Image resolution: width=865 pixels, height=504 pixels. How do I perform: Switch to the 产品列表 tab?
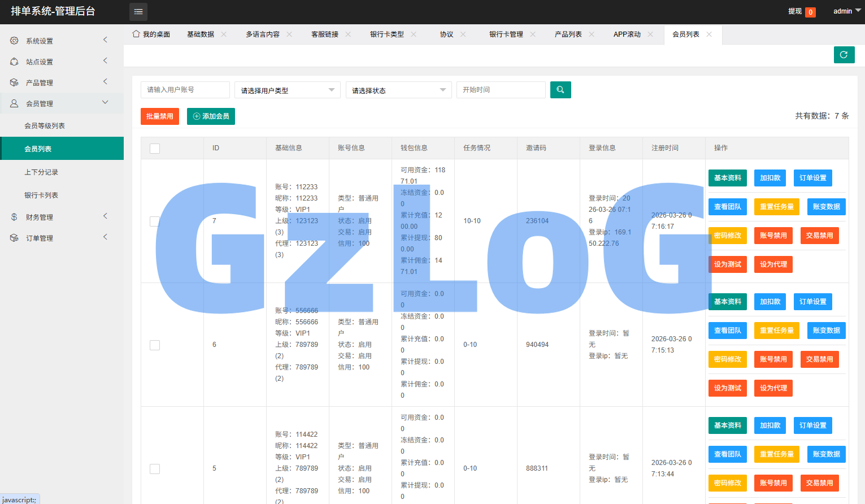568,34
